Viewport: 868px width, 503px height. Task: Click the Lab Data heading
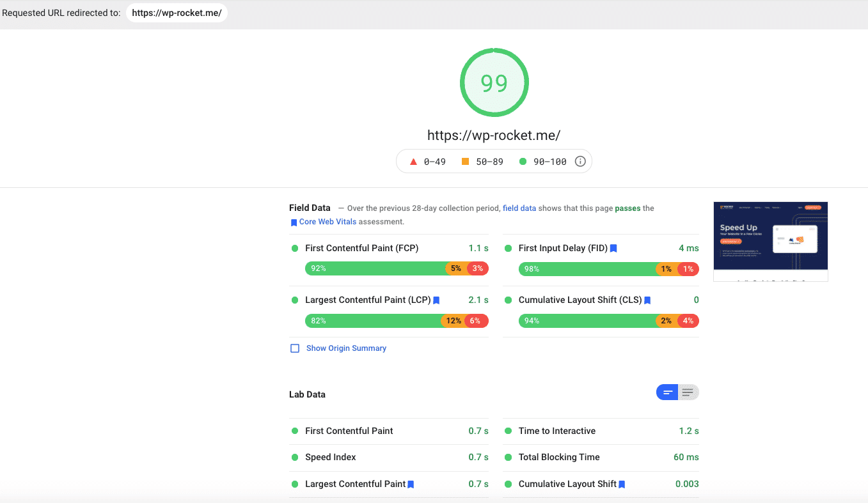coord(307,394)
